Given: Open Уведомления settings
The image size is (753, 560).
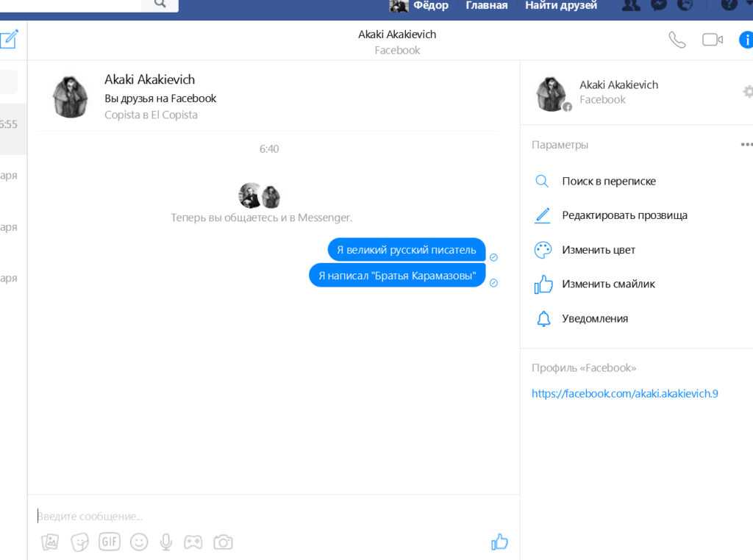Looking at the screenshot, I should [595, 319].
